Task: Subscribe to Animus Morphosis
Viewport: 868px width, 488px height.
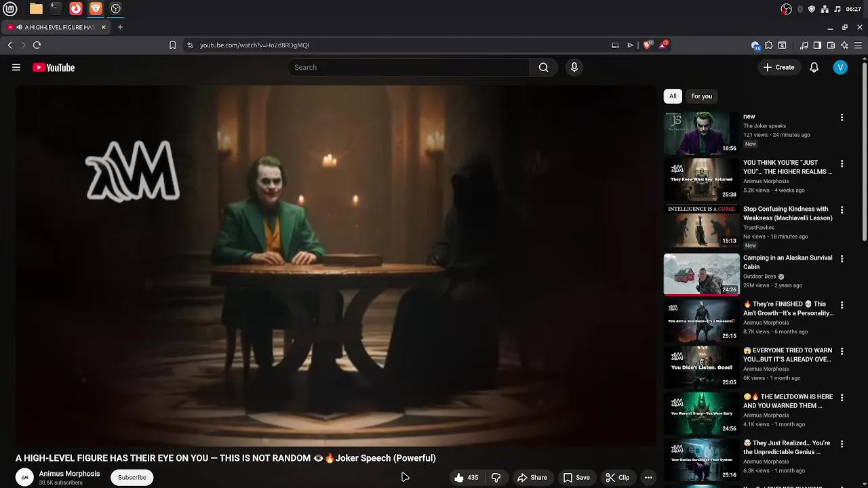Action: tap(132, 477)
